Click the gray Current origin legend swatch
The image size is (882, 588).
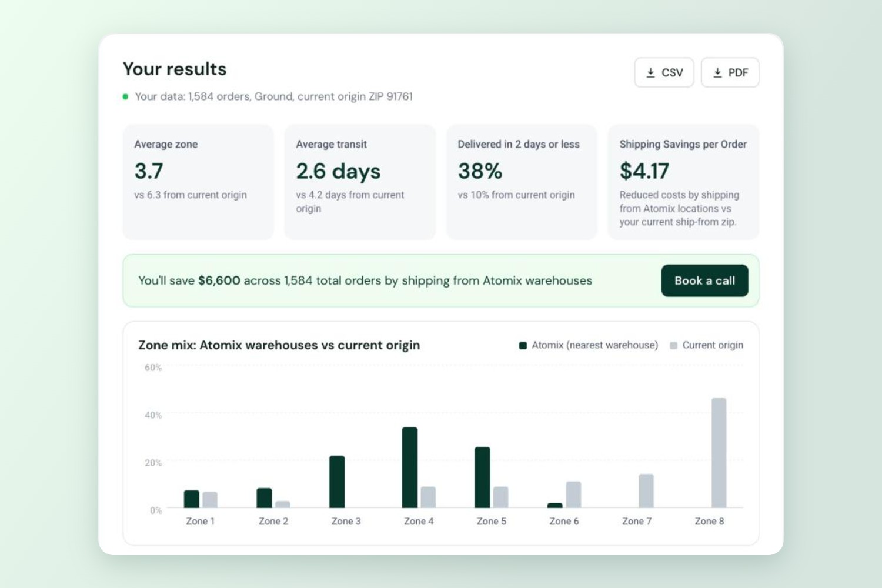pos(673,345)
